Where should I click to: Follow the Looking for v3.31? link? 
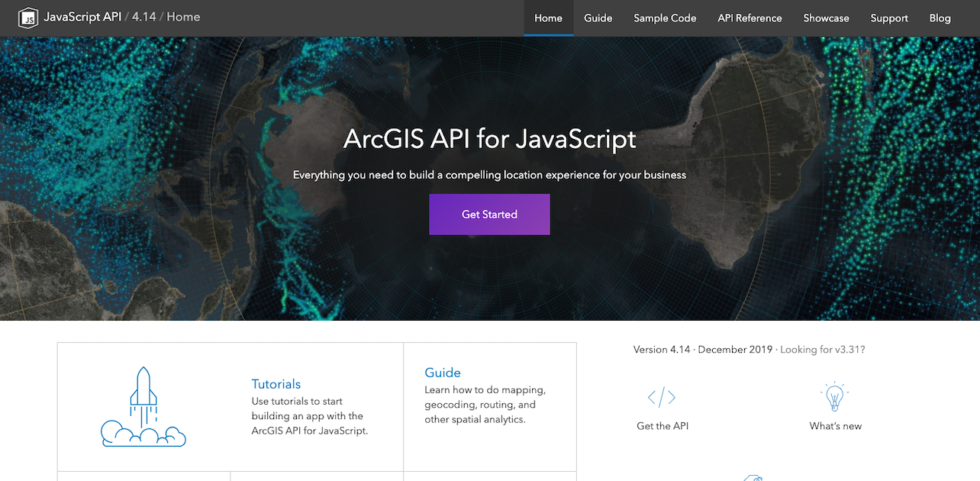click(x=823, y=350)
